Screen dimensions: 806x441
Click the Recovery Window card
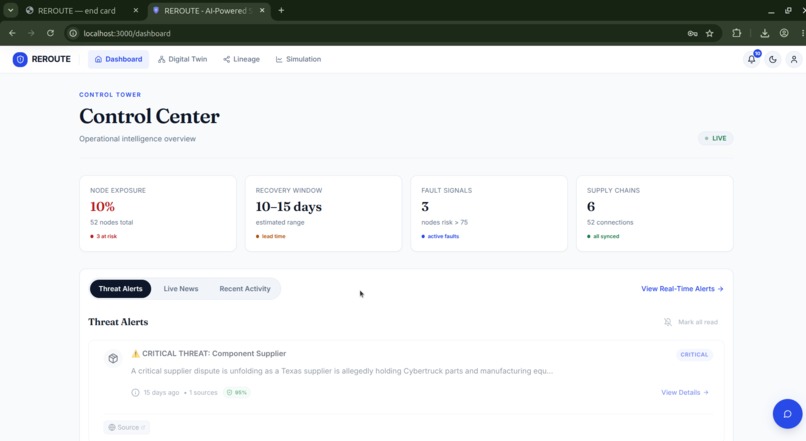pos(323,213)
